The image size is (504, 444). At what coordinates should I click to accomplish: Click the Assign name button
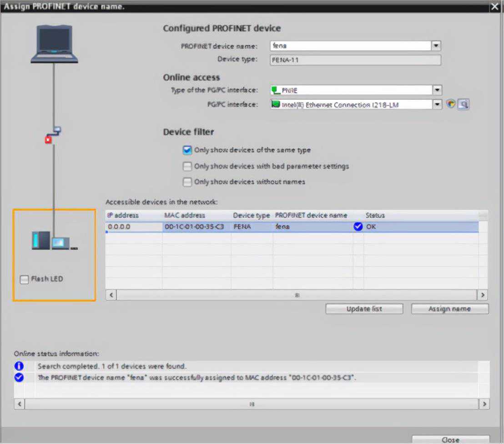click(449, 309)
